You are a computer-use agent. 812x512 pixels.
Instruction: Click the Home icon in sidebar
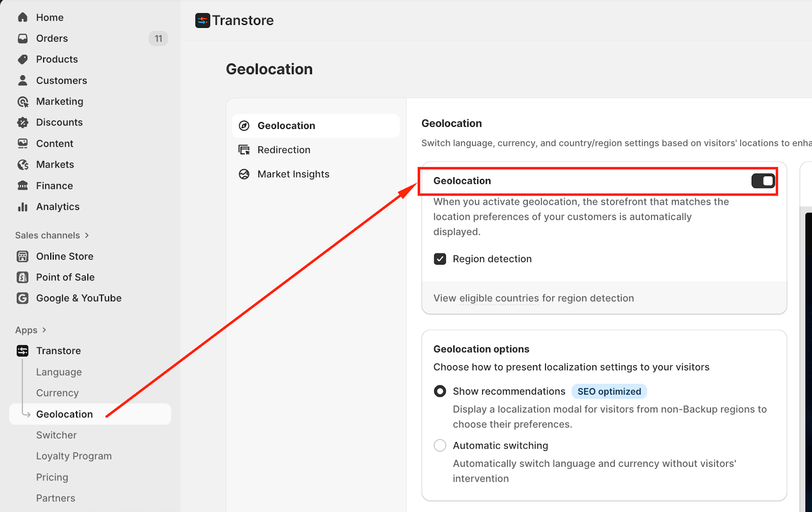tap(23, 17)
